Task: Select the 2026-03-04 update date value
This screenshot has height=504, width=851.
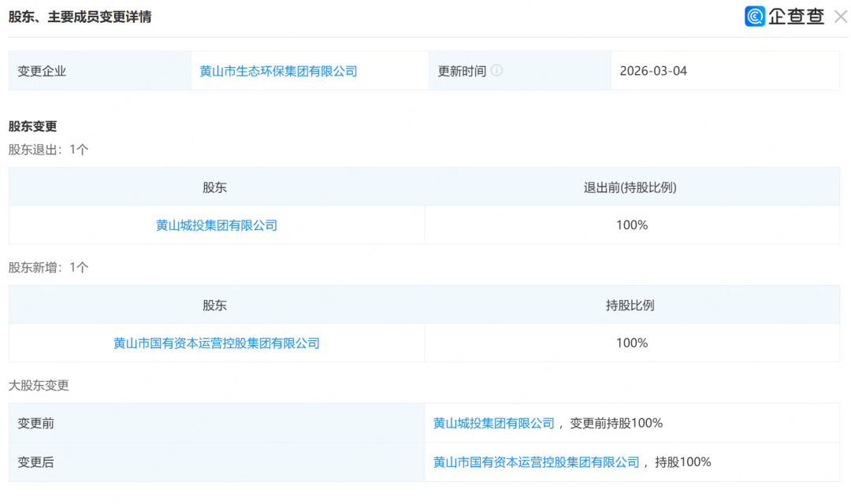Action: coord(653,71)
